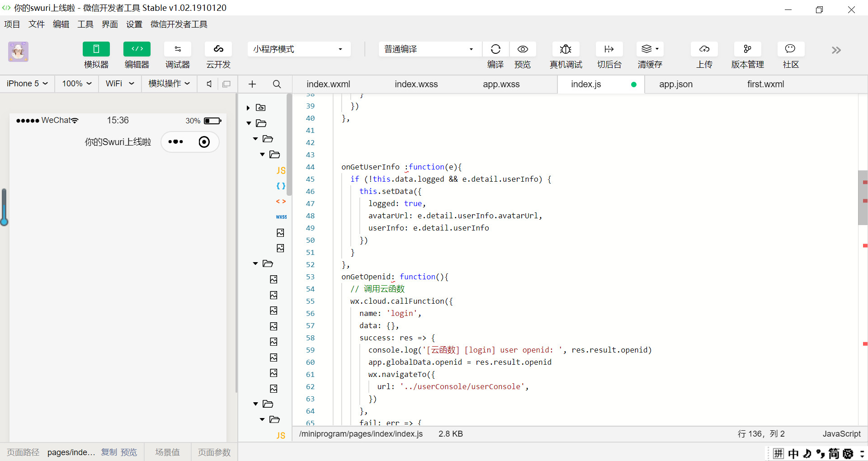
Task: Click the add new file plus icon
Action: pyautogui.click(x=252, y=84)
